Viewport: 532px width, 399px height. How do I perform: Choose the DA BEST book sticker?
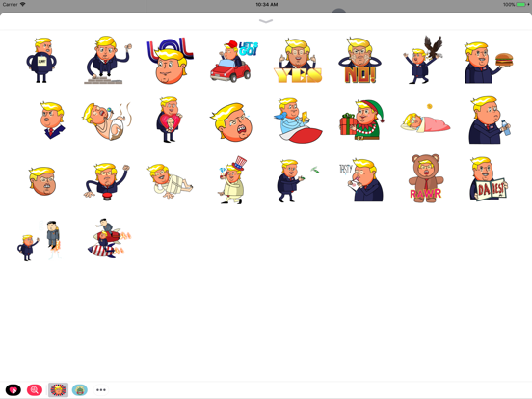coord(489,179)
